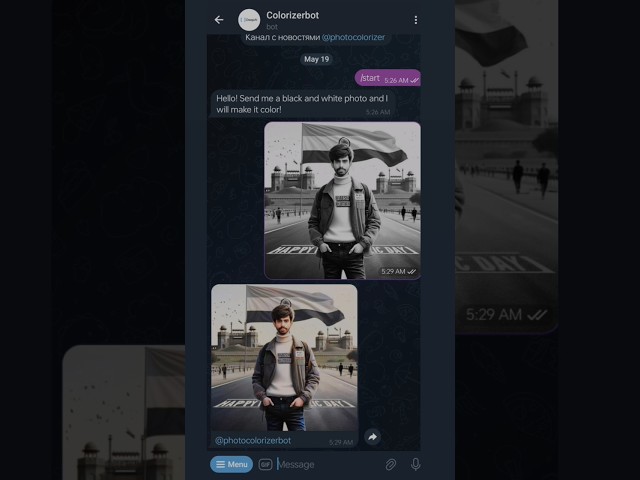Viewport: 640px width, 480px height.
Task: Open the three-dot options menu
Action: (416, 20)
